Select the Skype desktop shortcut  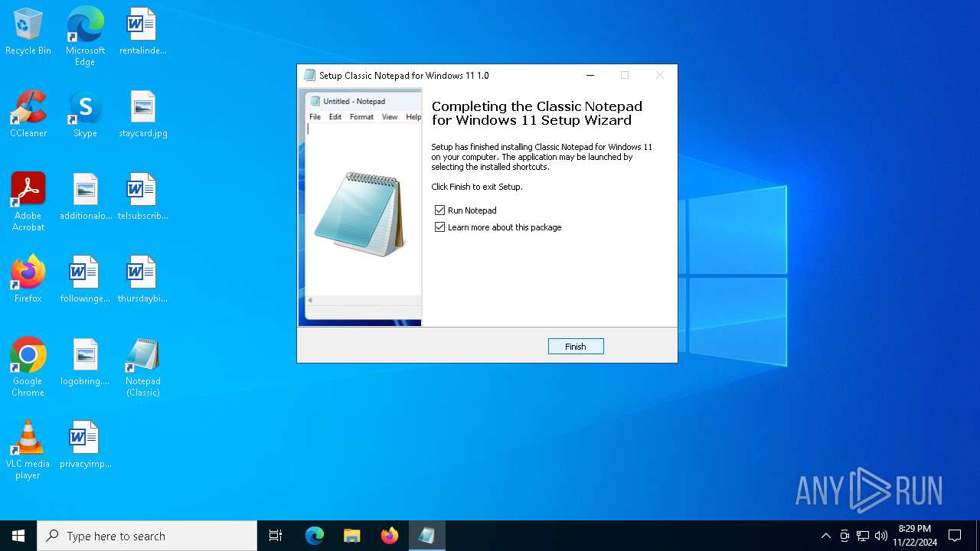[85, 114]
